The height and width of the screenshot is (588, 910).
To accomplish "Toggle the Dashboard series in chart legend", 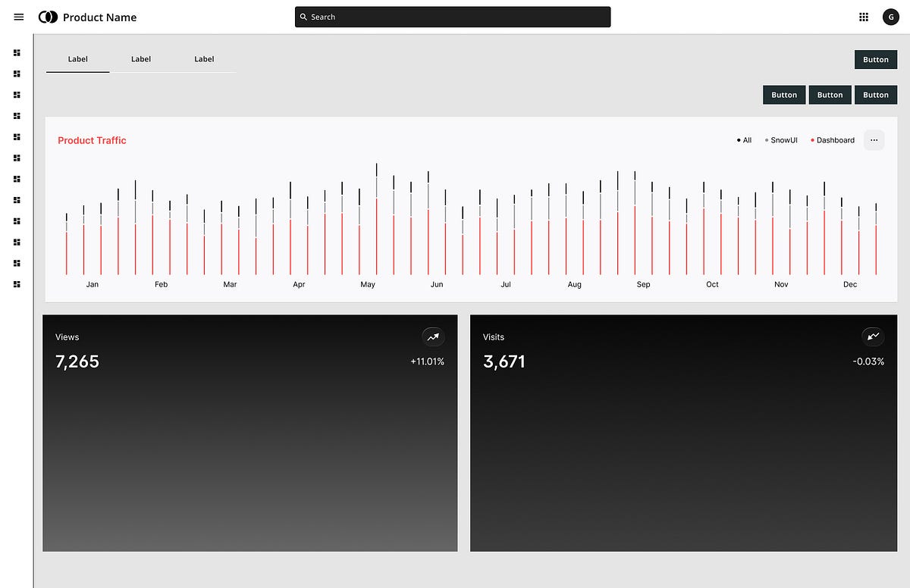I will point(833,140).
